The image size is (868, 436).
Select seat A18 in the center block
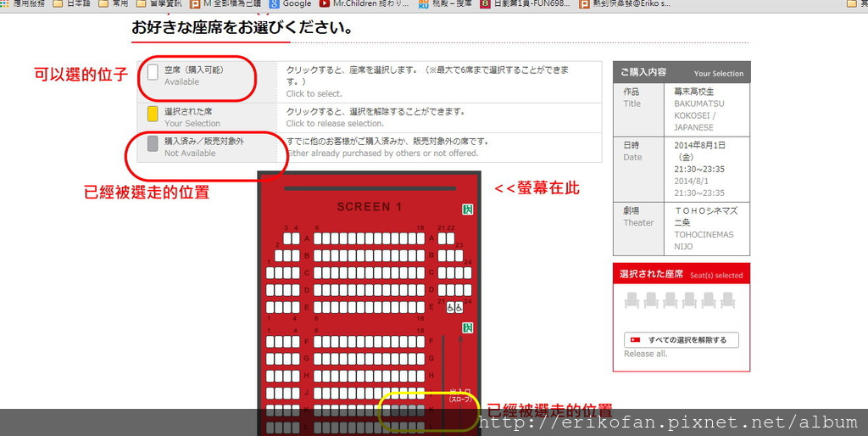[x=420, y=238]
